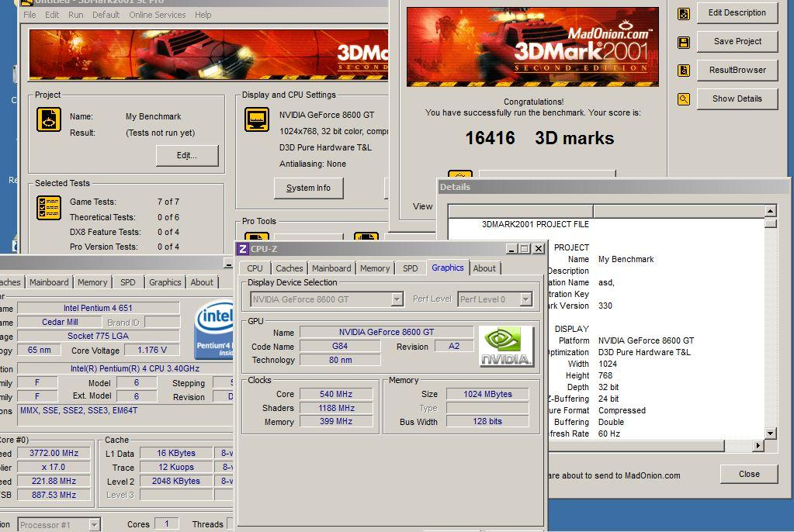This screenshot has width=794, height=532.
Task: Click the Code Name field G84
Action: [x=340, y=346]
